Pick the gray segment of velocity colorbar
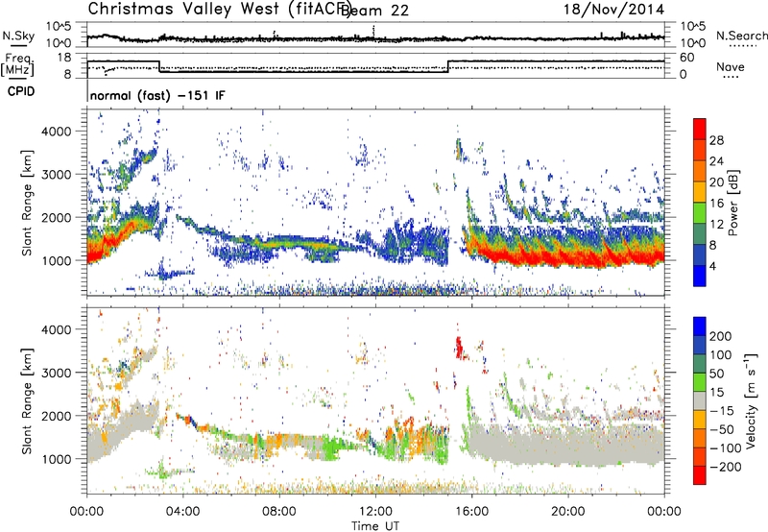Screen dimensions: 768x532 [x=700, y=400]
